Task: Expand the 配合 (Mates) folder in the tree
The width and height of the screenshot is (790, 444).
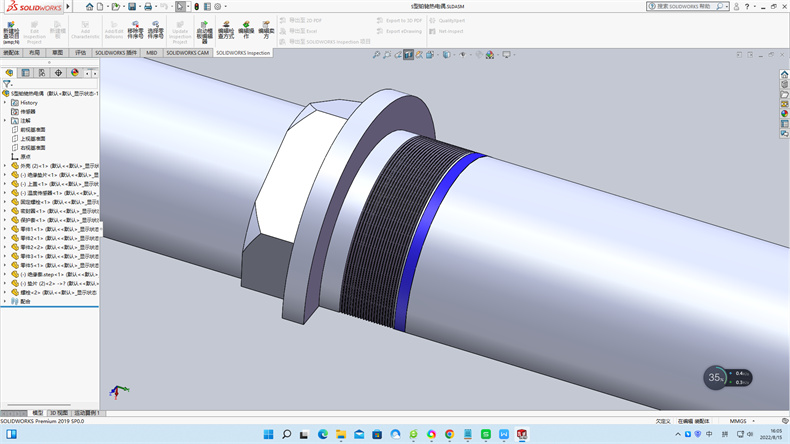Action: pyautogui.click(x=5, y=300)
